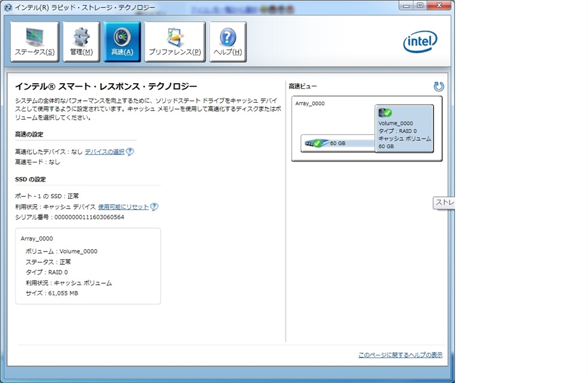Close the Intel Rapid Storage window
Viewport: 588px width, 383px height.
coord(439,6)
